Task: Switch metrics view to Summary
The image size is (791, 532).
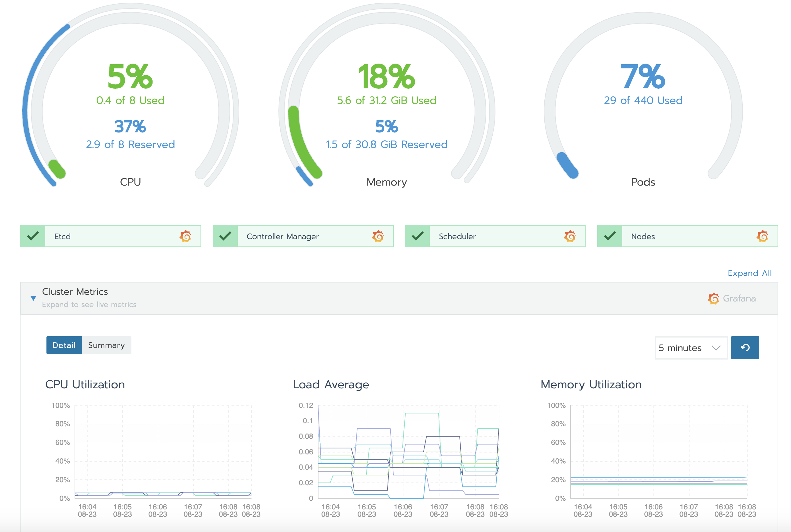Action: [106, 345]
